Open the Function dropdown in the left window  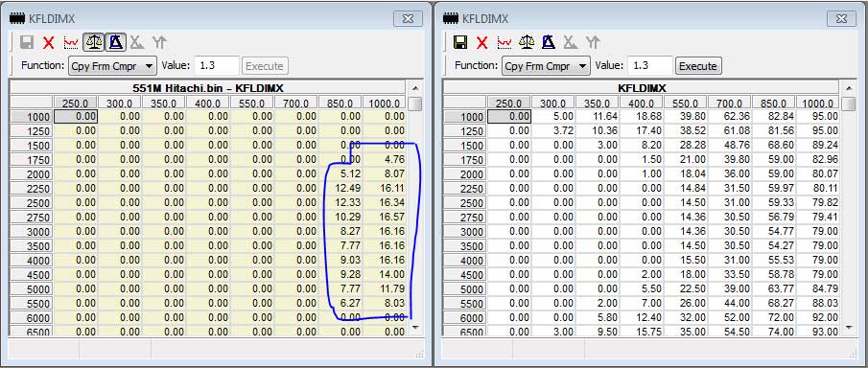pyautogui.click(x=112, y=66)
